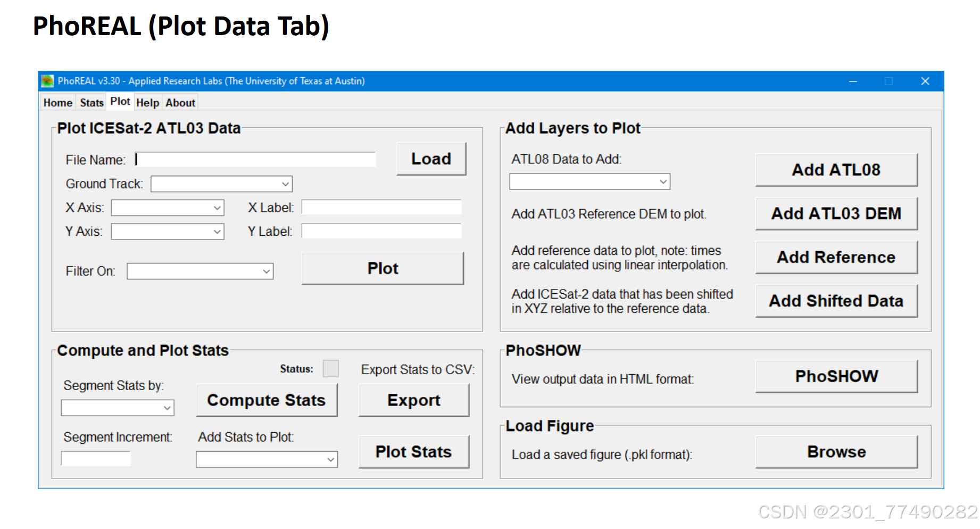Click the PhoSHOW button
The height and width of the screenshot is (529, 980).
836,376
